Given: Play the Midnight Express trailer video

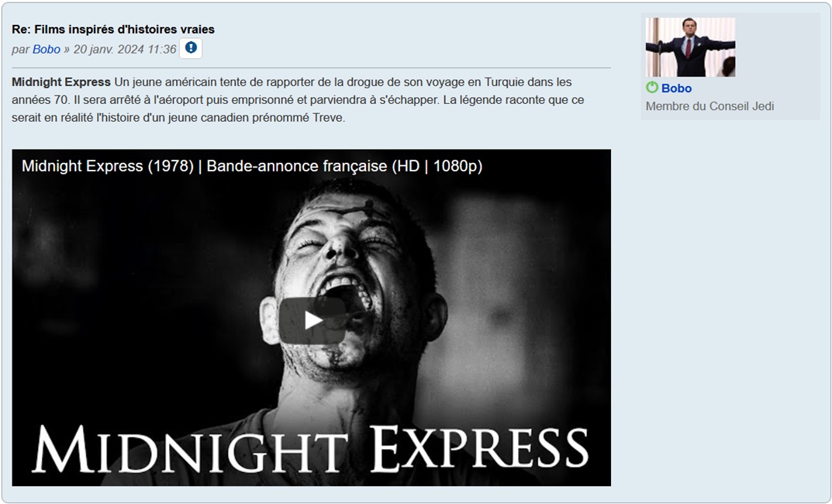Looking at the screenshot, I should tap(312, 320).
